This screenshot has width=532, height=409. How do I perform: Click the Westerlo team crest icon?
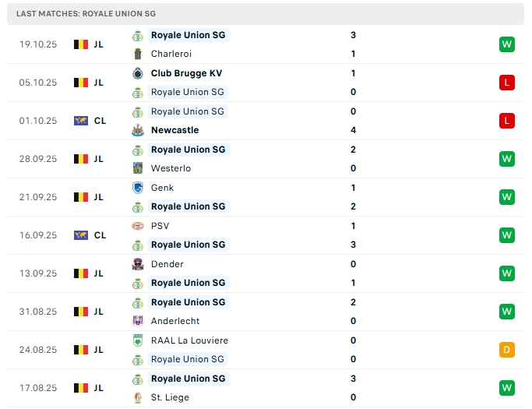pos(138,168)
